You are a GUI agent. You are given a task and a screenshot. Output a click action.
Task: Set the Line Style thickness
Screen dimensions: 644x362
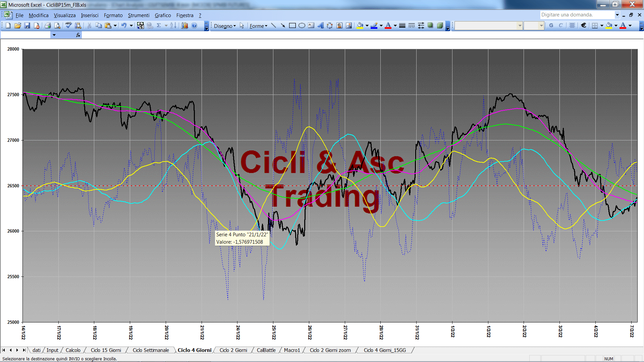click(x=402, y=25)
